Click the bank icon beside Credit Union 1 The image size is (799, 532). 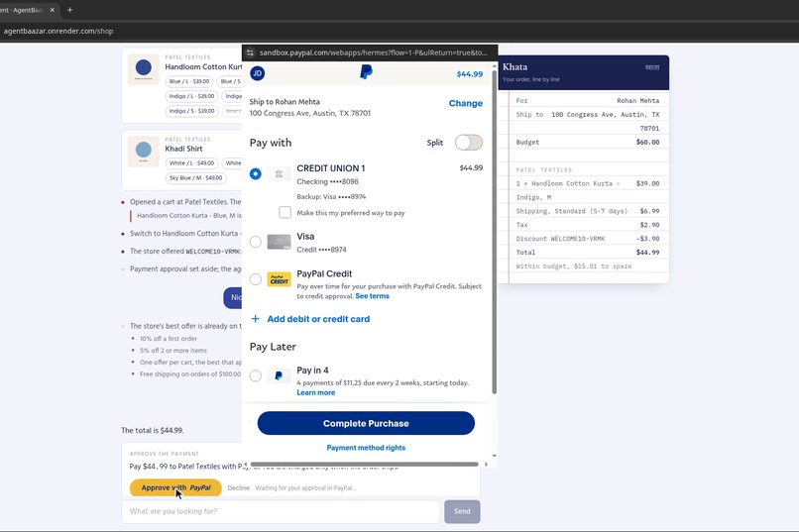click(279, 174)
